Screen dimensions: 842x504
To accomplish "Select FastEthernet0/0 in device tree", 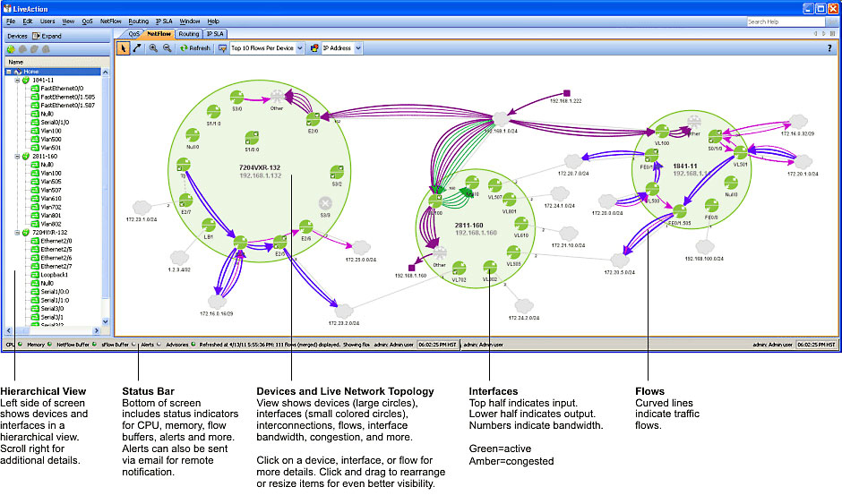I will pyautogui.click(x=62, y=89).
